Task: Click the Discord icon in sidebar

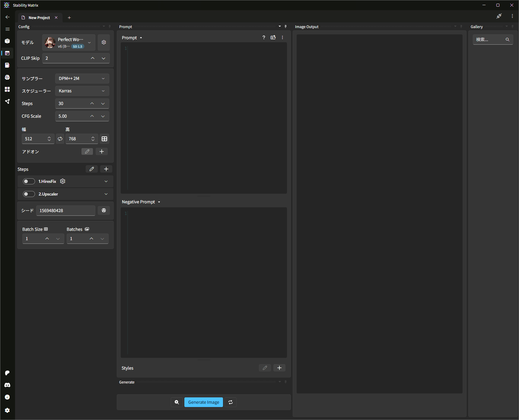Action: pos(7,385)
